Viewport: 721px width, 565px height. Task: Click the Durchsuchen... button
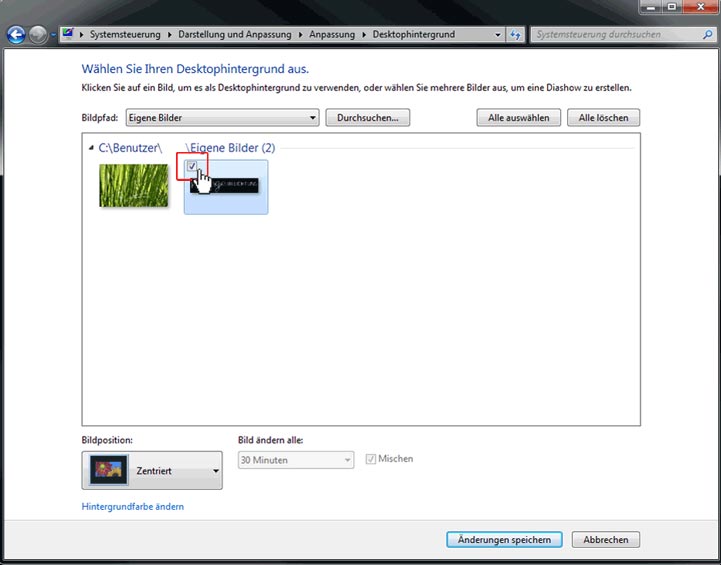[367, 118]
